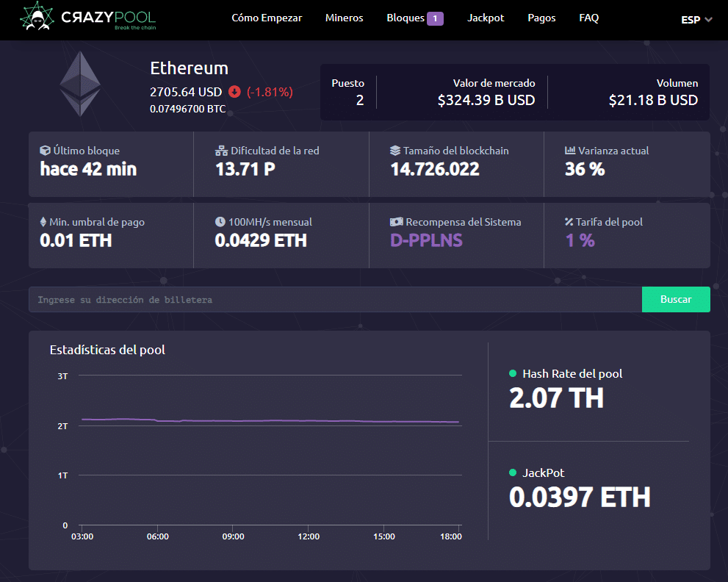This screenshot has width=728, height=582.
Task: Click the clock icon beside 100MH/s mensual
Action: click(220, 222)
